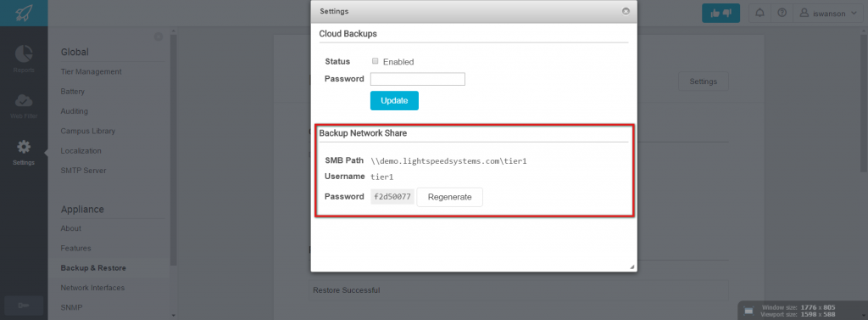This screenshot has width=868, height=320.
Task: Open About menu item under Appliance
Action: tap(71, 228)
